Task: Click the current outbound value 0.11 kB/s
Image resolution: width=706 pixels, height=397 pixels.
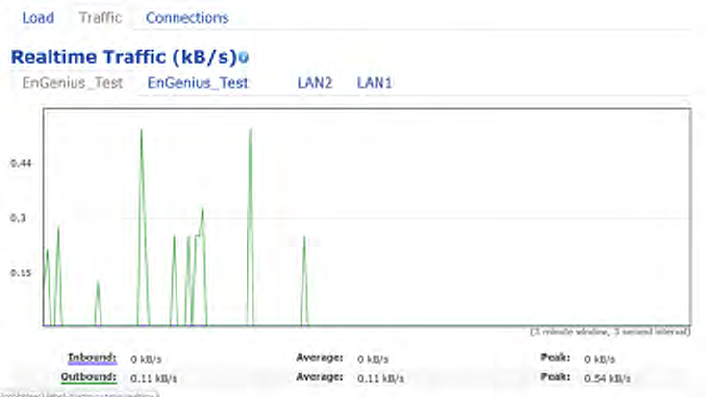Action: click(x=154, y=379)
